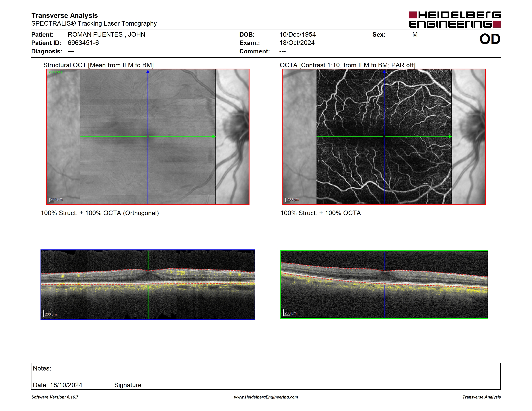Click green arrowhead on Structural OCT horizontal line
The height and width of the screenshot is (411, 532).
point(214,137)
